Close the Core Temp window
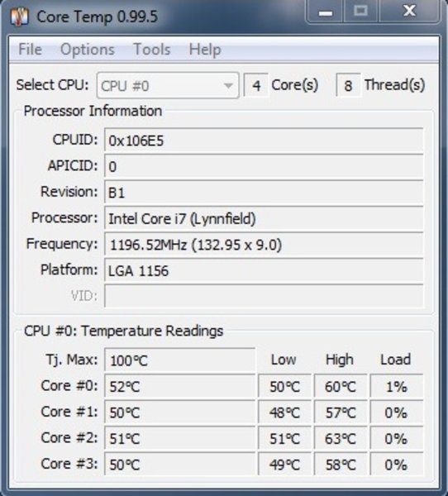The height and width of the screenshot is (496, 448). point(409,12)
